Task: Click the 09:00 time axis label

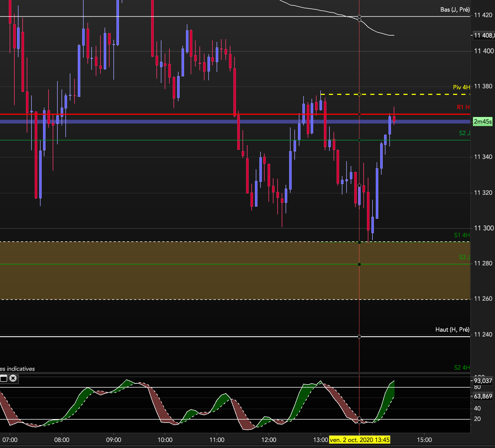Action: pos(114,440)
